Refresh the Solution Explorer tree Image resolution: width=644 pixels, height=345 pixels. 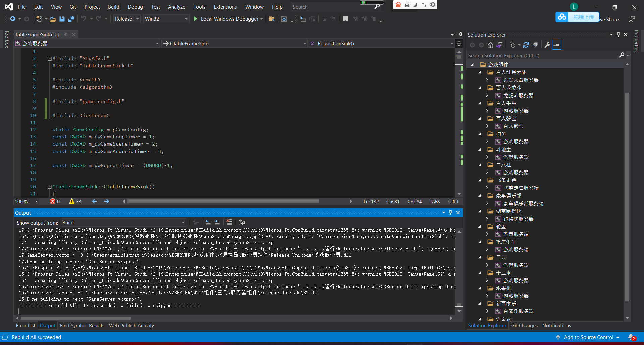526,45
